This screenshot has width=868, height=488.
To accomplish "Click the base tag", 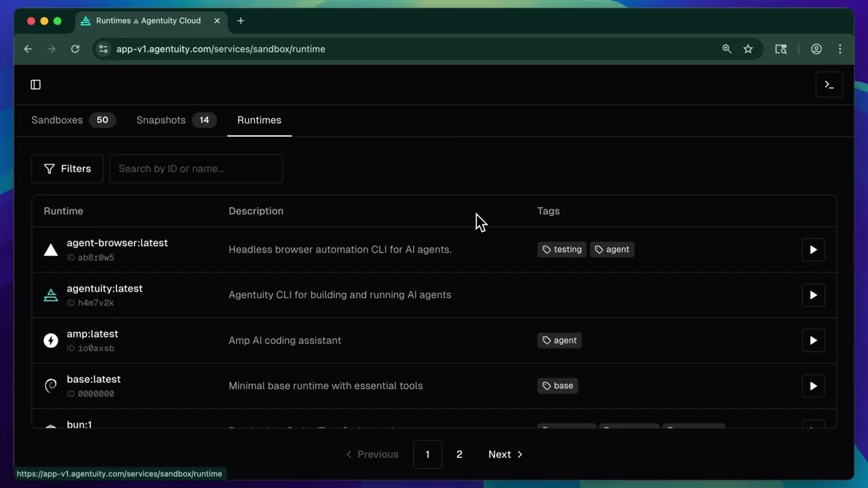I will tap(558, 386).
